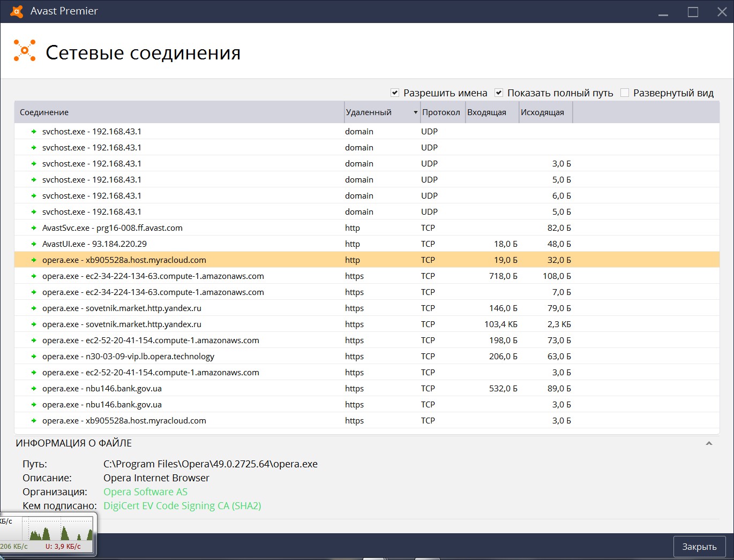Sort by 'Протокол' column header
Screen dimensions: 734x560
(442, 112)
